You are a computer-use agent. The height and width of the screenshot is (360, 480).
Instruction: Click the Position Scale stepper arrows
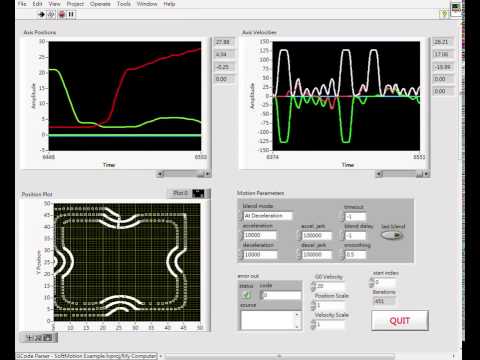pyautogui.click(x=313, y=305)
